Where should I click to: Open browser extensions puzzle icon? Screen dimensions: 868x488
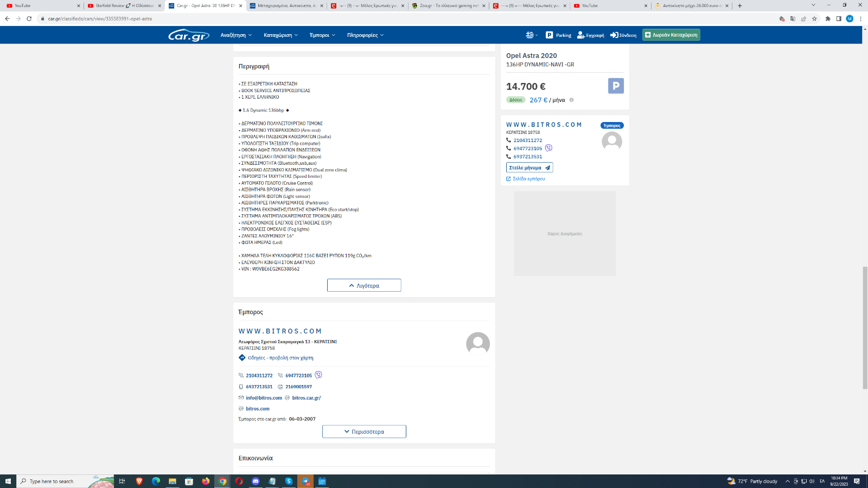point(828,18)
